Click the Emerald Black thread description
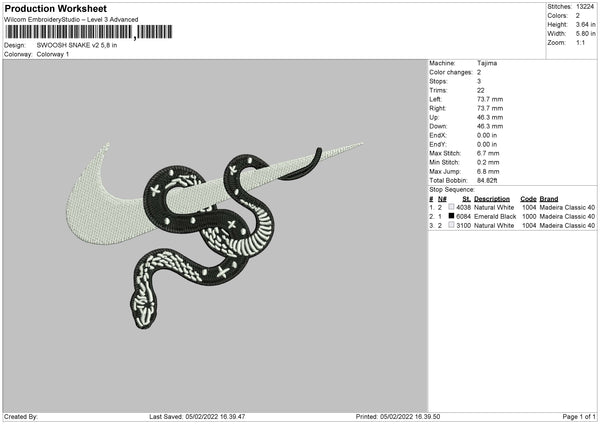 click(495, 217)
